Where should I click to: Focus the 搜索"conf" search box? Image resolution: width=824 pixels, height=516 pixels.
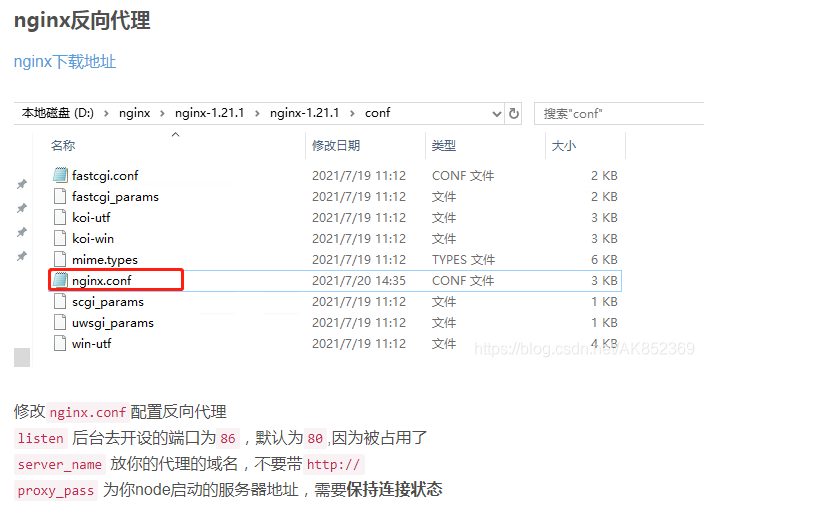click(x=619, y=113)
